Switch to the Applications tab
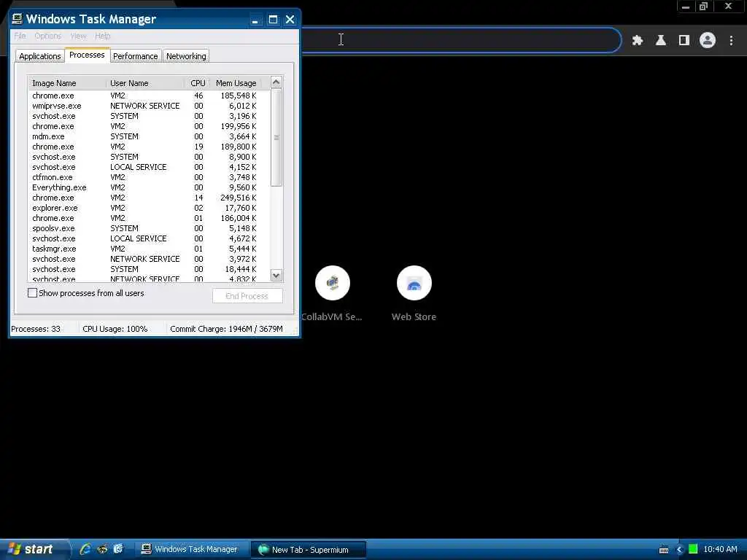Image resolution: width=747 pixels, height=560 pixels. point(40,56)
